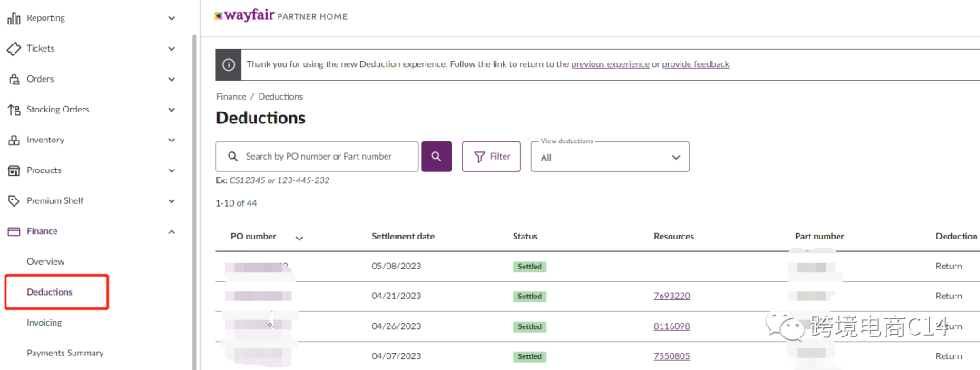Click the Reporting bar chart icon

(14, 18)
